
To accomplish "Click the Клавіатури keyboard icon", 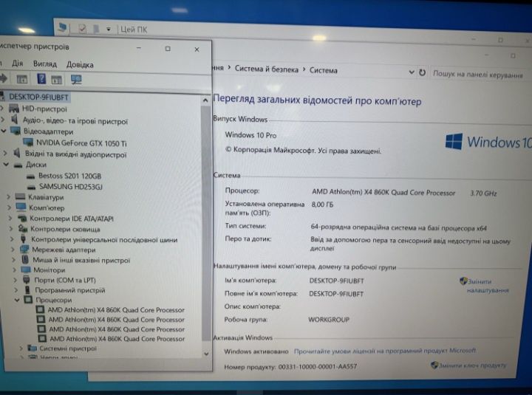I will [x=20, y=196].
